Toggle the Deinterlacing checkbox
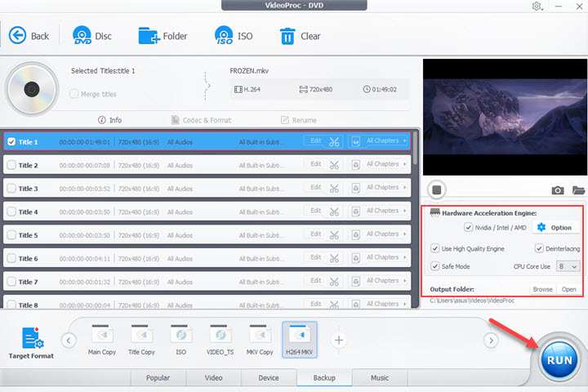This screenshot has width=588, height=392. pyautogui.click(x=540, y=248)
